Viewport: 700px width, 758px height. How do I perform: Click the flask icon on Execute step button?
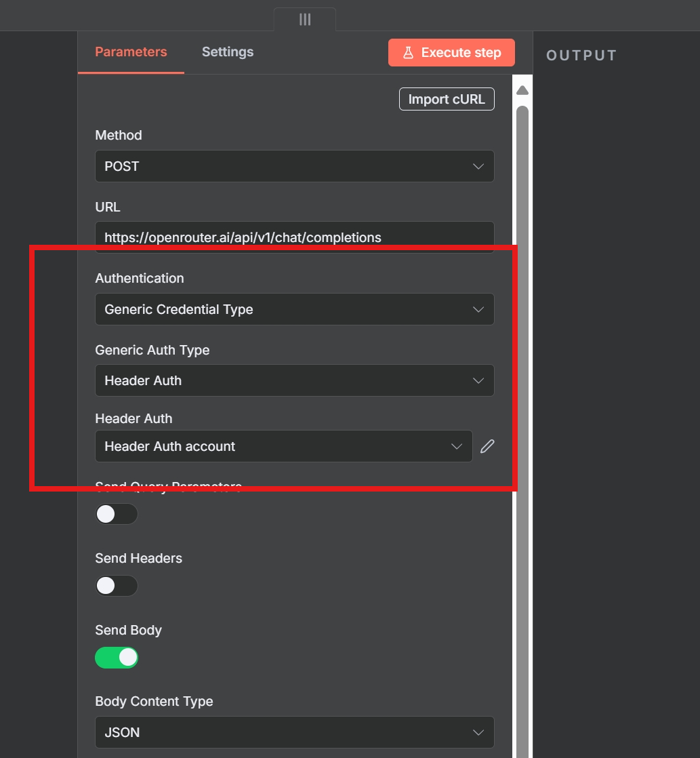click(x=407, y=52)
